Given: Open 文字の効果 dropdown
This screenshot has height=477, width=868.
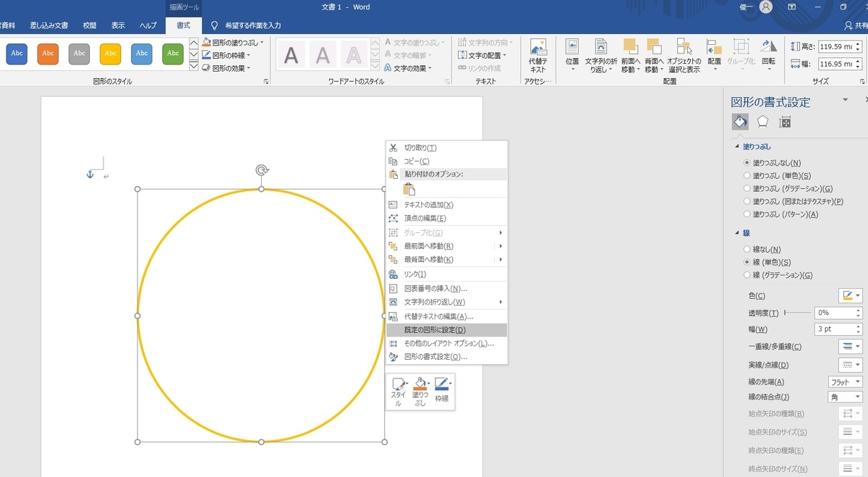Looking at the screenshot, I should [x=408, y=68].
